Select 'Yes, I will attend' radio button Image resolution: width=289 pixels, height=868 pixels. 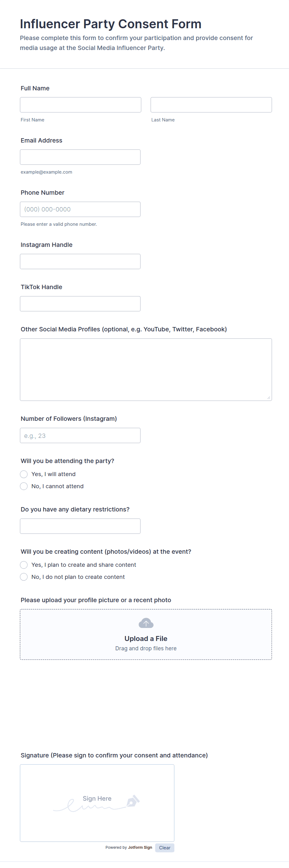pos(24,474)
